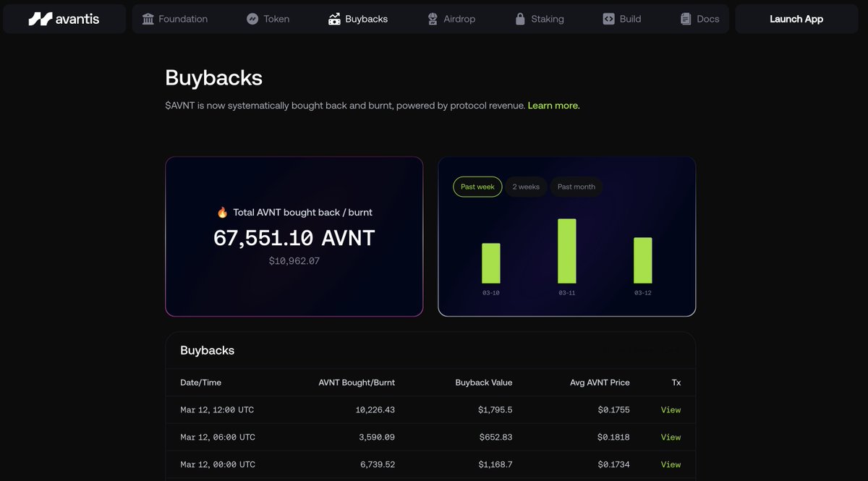Screen dimensions: 868x481
Task: Open the Token menu item
Action: click(x=268, y=19)
